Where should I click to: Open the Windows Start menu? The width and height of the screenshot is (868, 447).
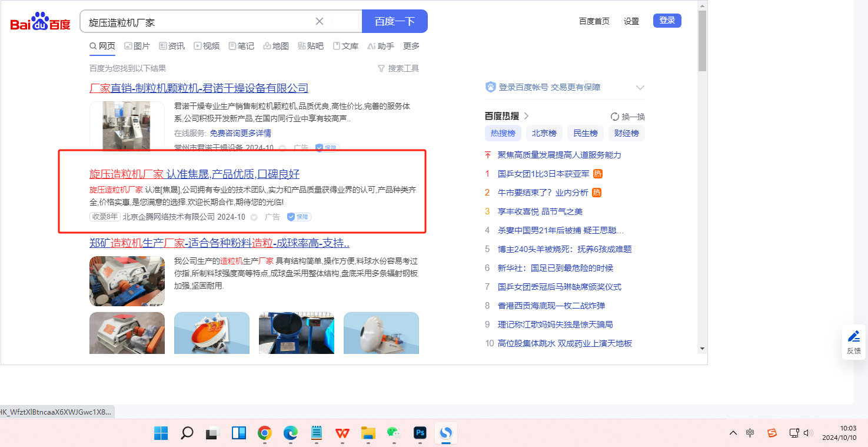click(x=161, y=433)
